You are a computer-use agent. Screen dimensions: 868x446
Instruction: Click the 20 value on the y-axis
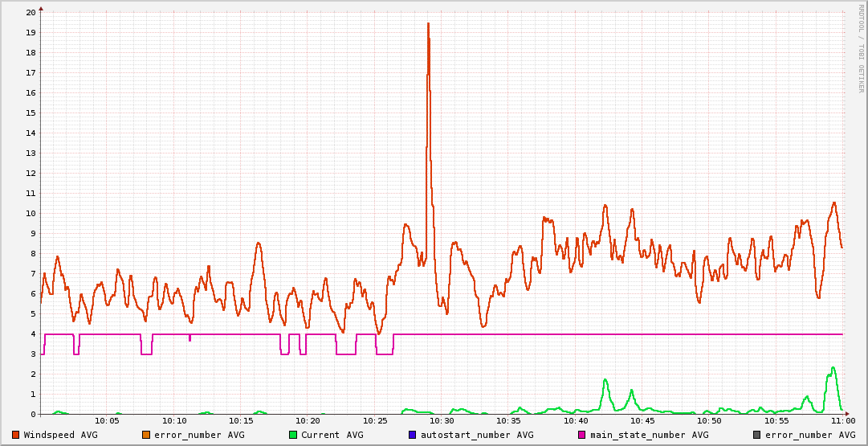31,12
